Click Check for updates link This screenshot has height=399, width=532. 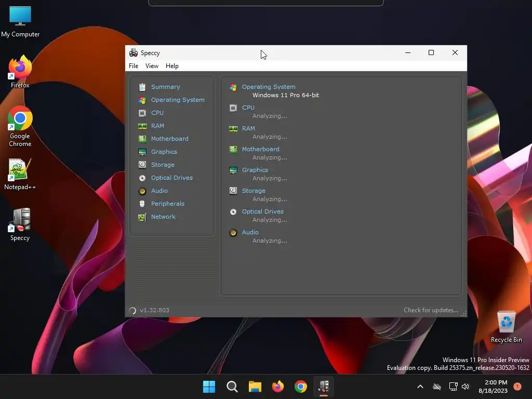431,310
